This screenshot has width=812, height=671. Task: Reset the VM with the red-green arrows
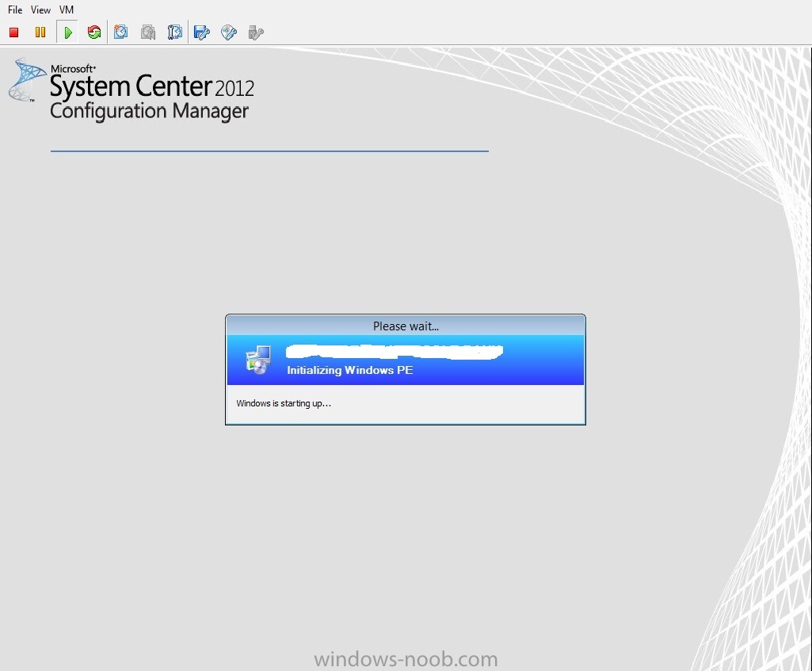click(x=94, y=32)
